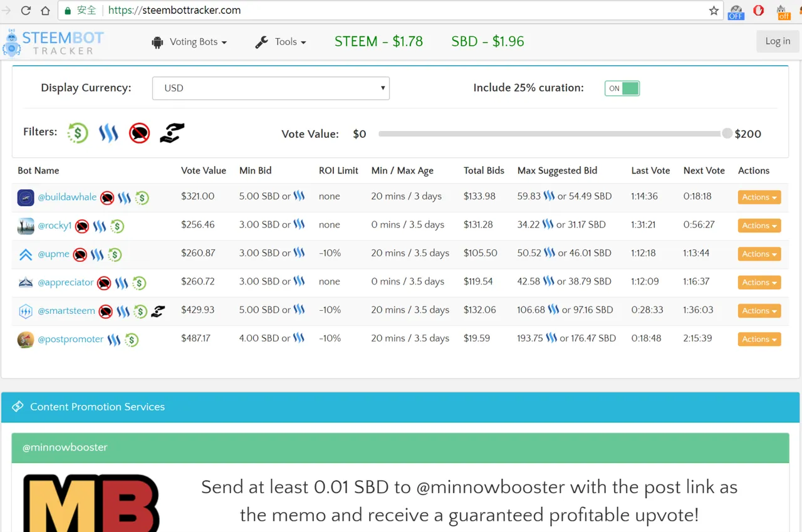Image resolution: width=802 pixels, height=532 pixels.
Task: Click the @smartsteem lightning avatar
Action: point(26,311)
